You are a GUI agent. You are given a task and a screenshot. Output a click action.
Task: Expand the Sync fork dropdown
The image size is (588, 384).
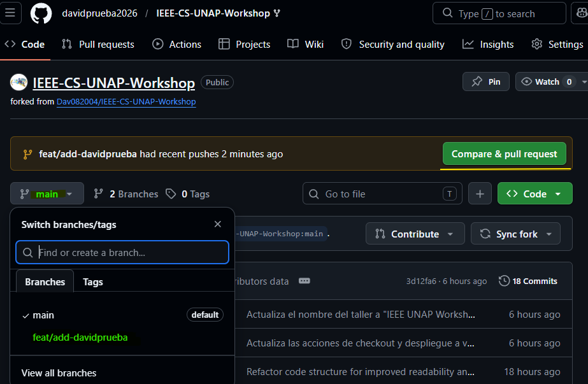click(x=515, y=234)
